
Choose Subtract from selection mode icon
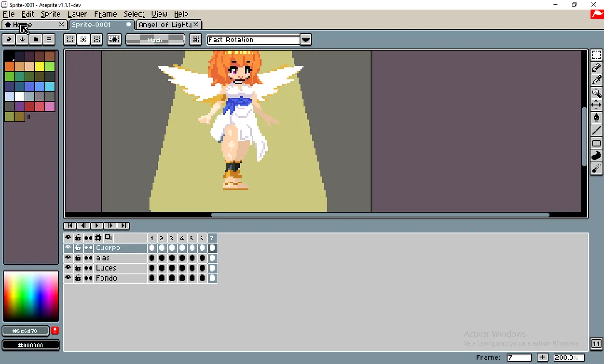click(x=97, y=40)
